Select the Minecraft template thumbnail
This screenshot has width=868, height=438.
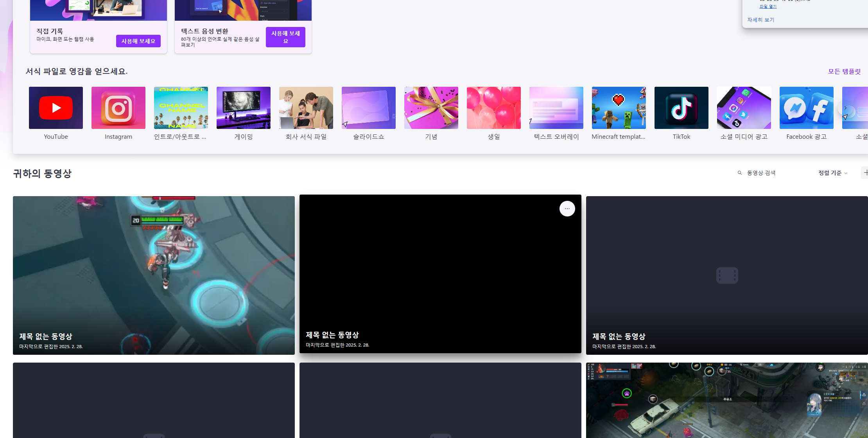pyautogui.click(x=619, y=108)
